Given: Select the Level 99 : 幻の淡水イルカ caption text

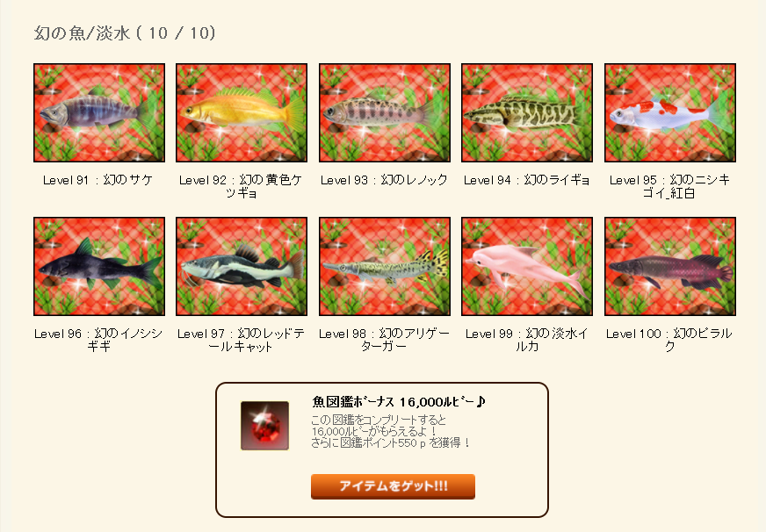Looking at the screenshot, I should [527, 341].
